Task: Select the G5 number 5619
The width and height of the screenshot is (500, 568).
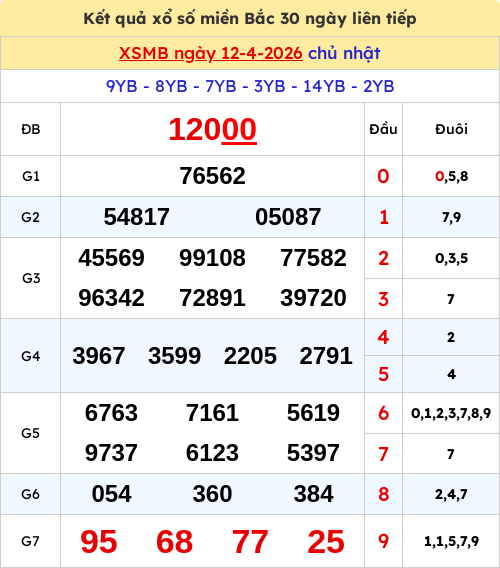Action: pyautogui.click(x=313, y=413)
